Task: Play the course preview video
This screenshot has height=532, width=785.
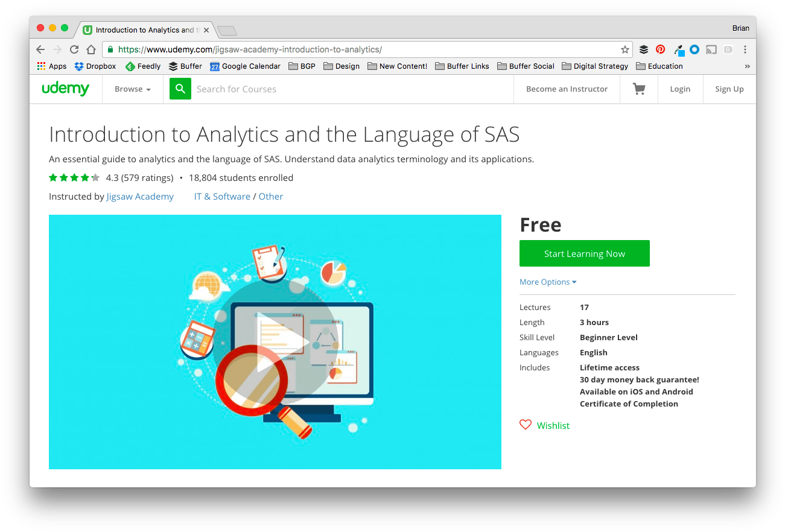Action: pyautogui.click(x=275, y=342)
